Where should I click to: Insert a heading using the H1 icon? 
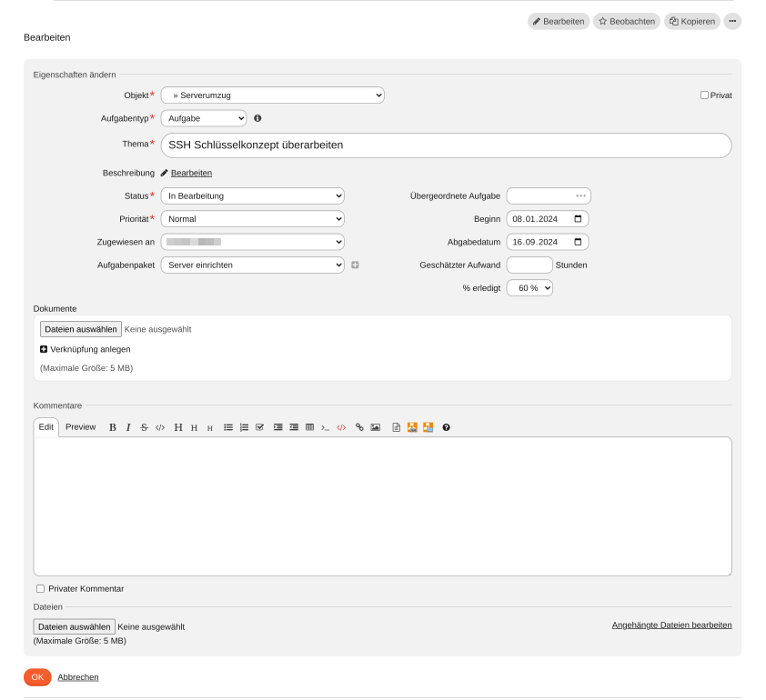click(177, 427)
